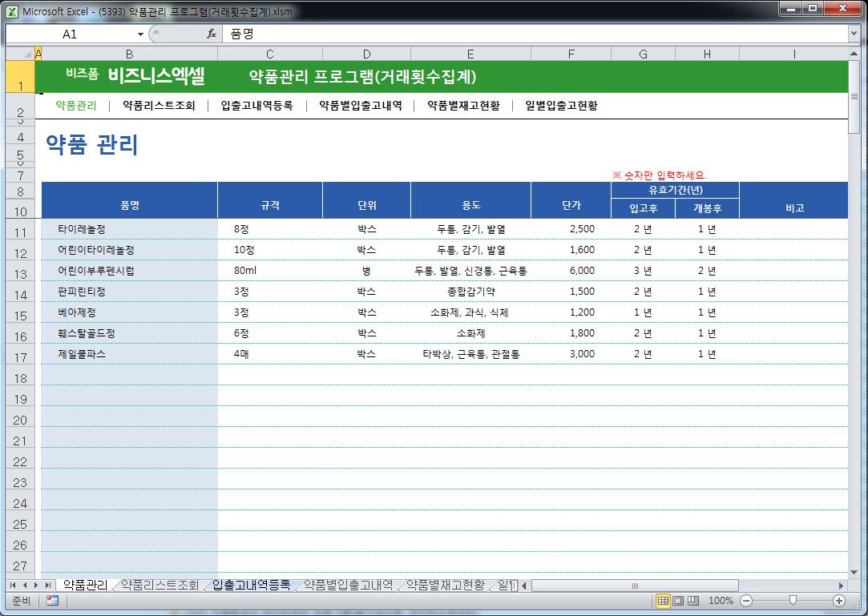Open the 입출고내역등록 sheet tab
The width and height of the screenshot is (868, 616).
tap(251, 586)
